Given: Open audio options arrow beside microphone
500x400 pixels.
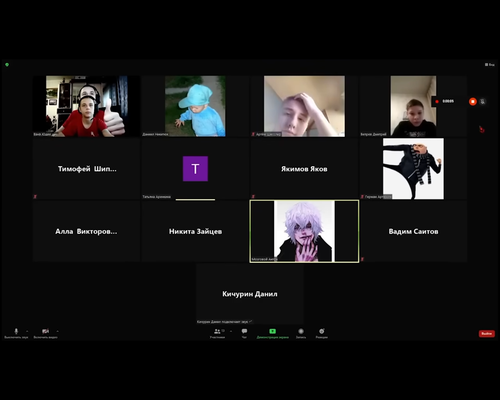Looking at the screenshot, I should (x=27, y=331).
